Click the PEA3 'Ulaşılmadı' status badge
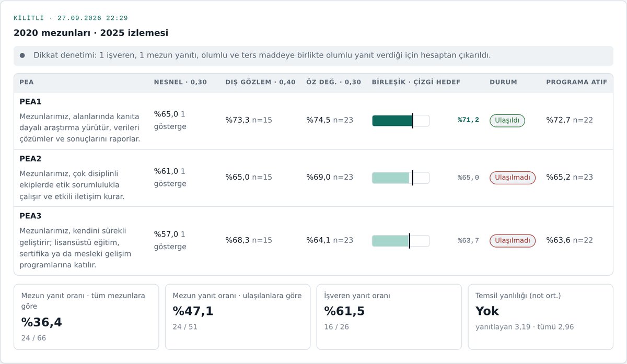Viewport: 627px width, 364px height. pos(513,240)
